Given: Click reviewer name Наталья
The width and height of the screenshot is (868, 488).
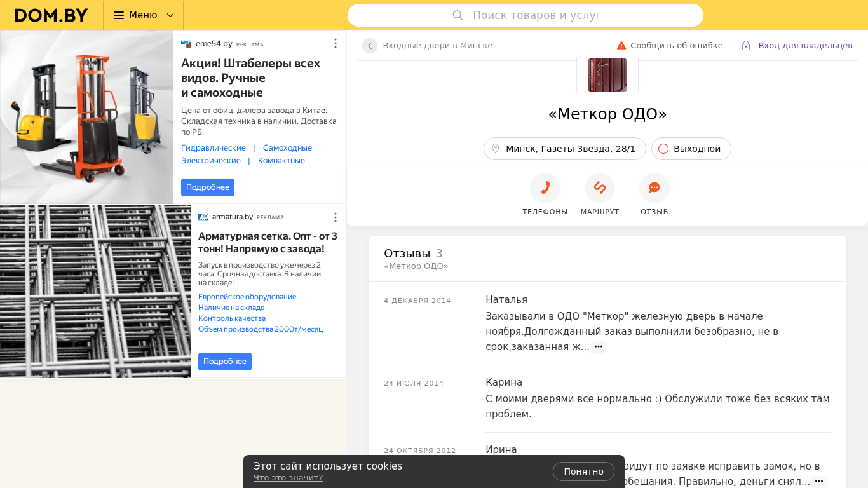Looking at the screenshot, I should tap(506, 300).
